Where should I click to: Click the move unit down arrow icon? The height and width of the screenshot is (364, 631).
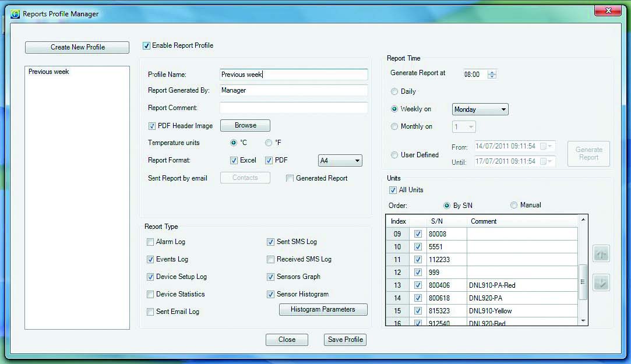coord(601,283)
